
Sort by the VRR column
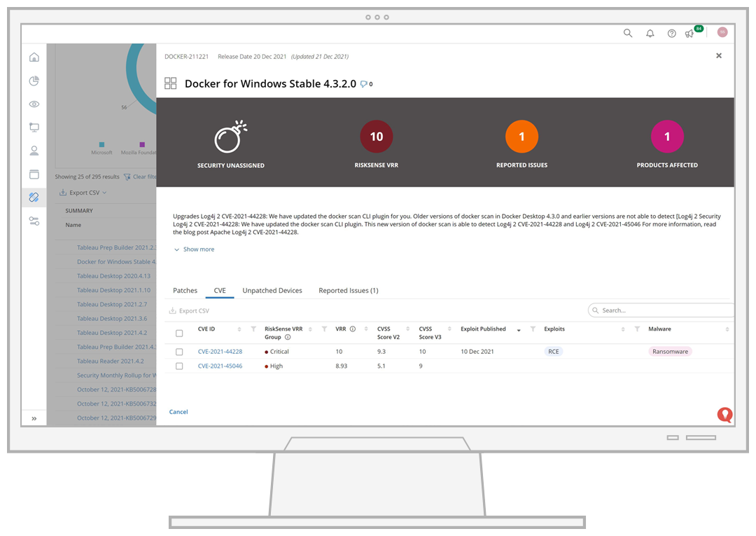click(x=366, y=329)
